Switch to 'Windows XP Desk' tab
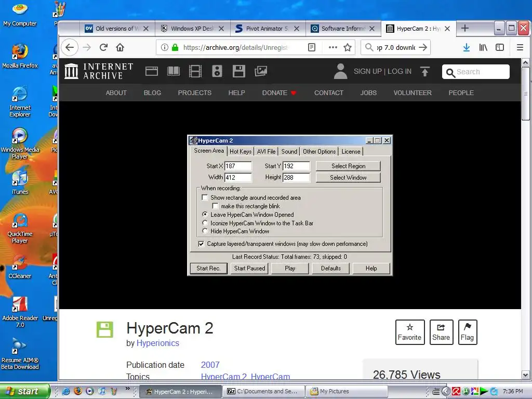Viewport: 532px width, 399px height. click(193, 29)
